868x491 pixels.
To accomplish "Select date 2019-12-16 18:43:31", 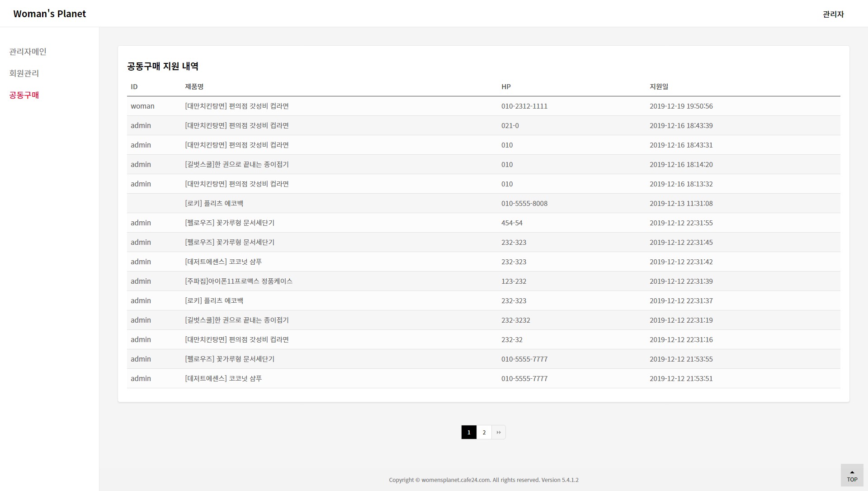I will pos(681,145).
